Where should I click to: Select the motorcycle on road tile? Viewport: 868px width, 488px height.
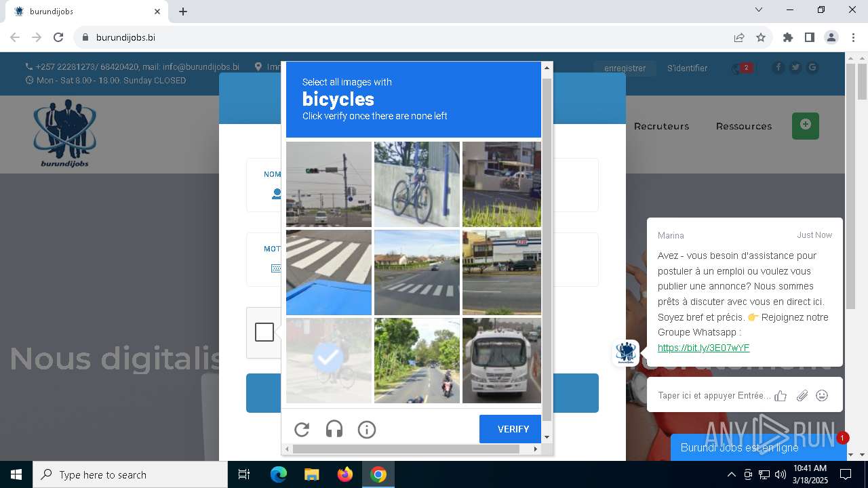pos(417,361)
